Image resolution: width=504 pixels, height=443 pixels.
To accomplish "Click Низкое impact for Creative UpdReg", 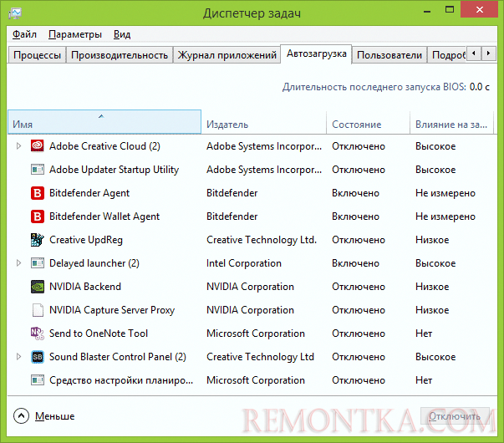I will [432, 240].
